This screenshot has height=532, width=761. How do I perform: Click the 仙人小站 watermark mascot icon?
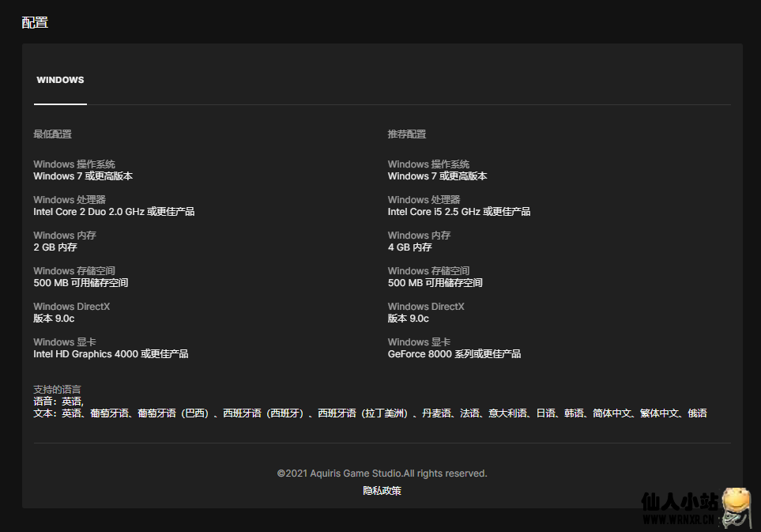[x=735, y=505]
